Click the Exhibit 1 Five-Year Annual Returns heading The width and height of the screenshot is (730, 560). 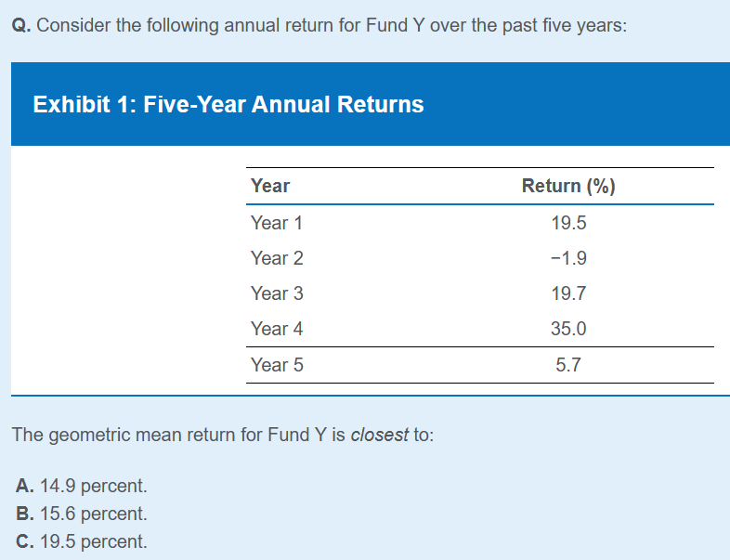tap(228, 104)
